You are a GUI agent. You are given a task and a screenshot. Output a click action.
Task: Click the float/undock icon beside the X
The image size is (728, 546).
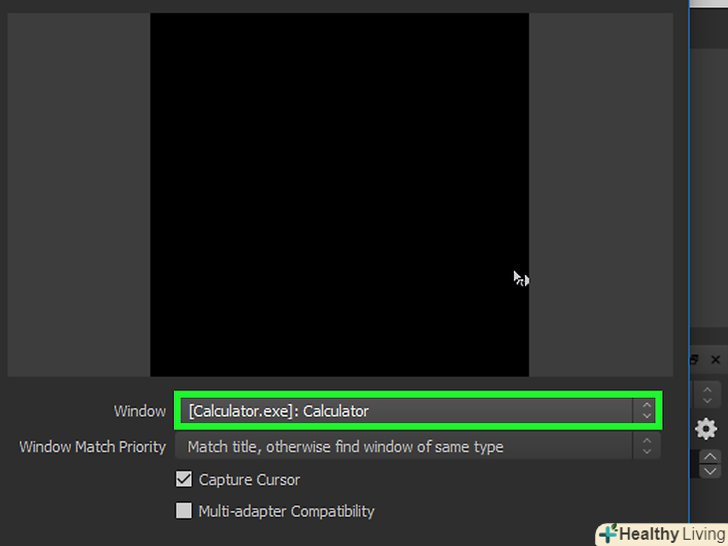tap(694, 359)
